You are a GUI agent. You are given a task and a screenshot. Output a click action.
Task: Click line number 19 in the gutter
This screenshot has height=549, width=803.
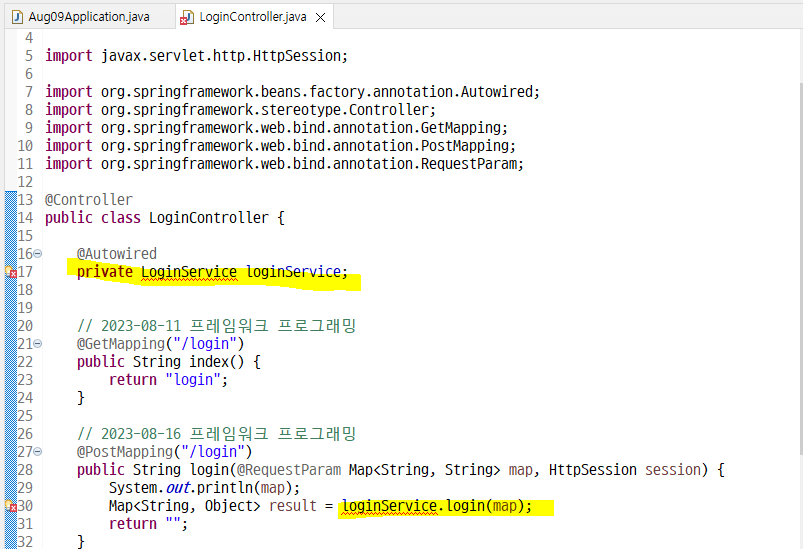point(25,308)
